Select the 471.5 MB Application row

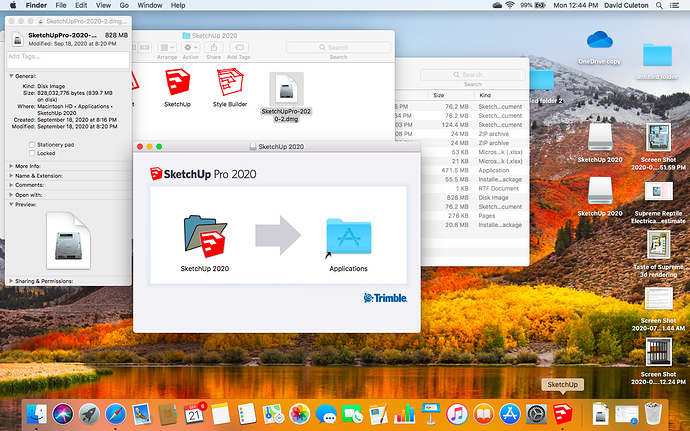(x=462, y=170)
